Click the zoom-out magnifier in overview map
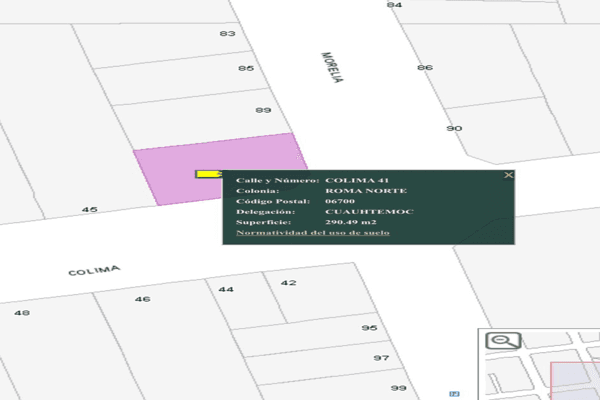 [503, 340]
